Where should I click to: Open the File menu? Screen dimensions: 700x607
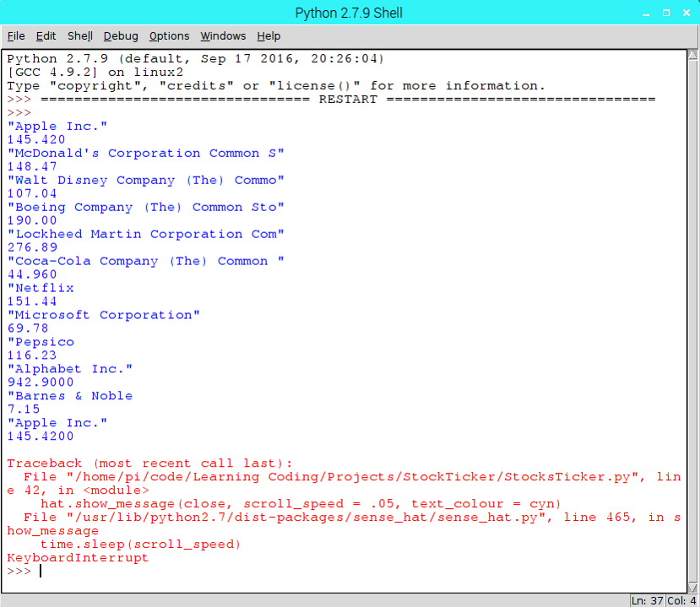coord(16,36)
